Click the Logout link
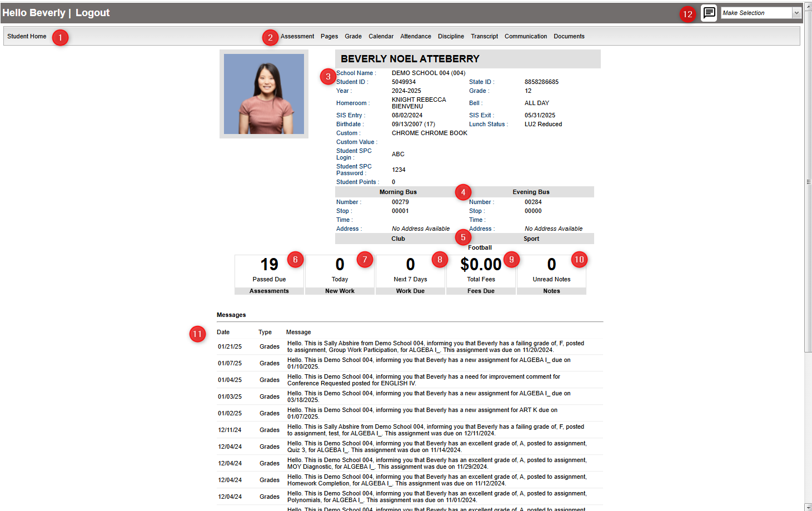Image resolution: width=812 pixels, height=511 pixels. (92, 13)
